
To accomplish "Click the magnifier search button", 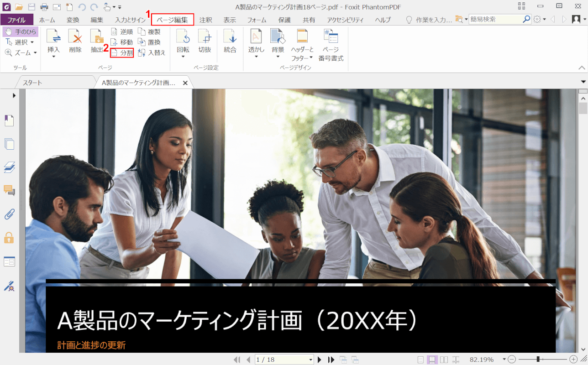I will coord(527,20).
